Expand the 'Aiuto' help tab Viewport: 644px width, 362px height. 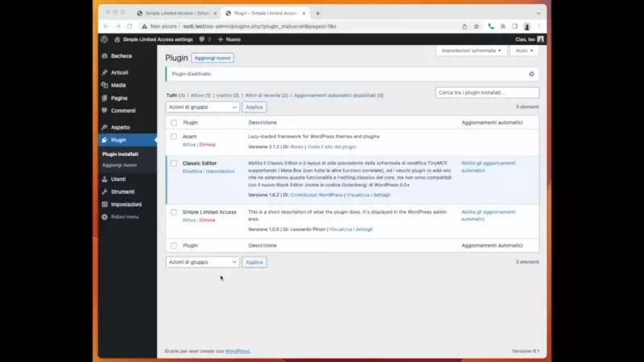click(523, 51)
